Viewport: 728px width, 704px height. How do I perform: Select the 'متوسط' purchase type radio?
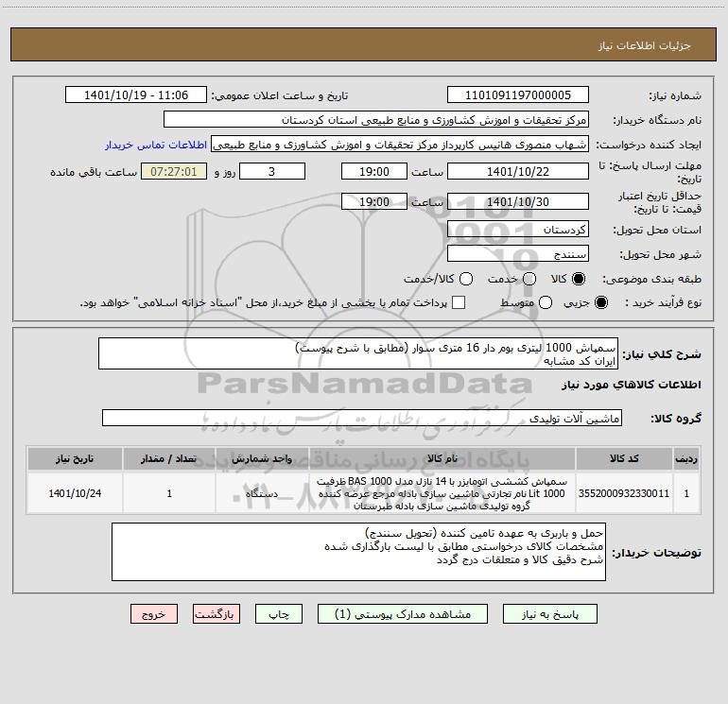(x=546, y=302)
